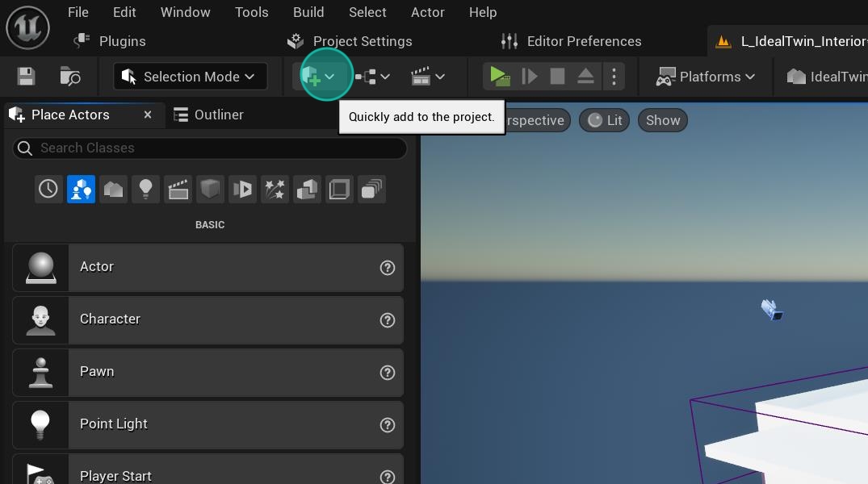Viewport: 868px width, 484px height.
Task: Open the Blueprints dropdown in toolbar
Action: [372, 77]
